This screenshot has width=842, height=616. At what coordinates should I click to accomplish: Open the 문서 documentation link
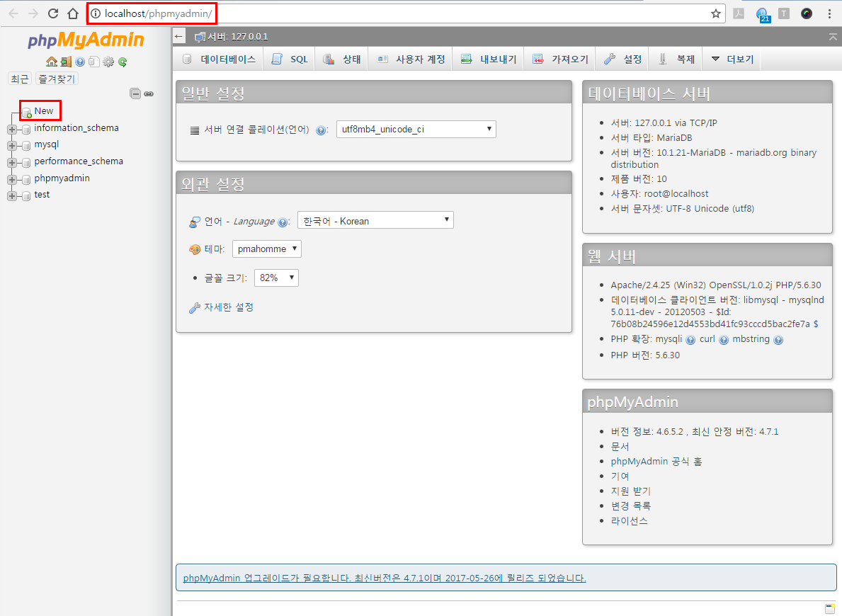pos(620,447)
